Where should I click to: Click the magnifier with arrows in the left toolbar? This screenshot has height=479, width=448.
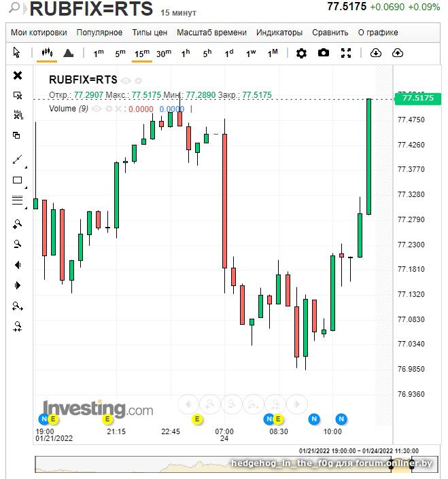pyautogui.click(x=18, y=306)
